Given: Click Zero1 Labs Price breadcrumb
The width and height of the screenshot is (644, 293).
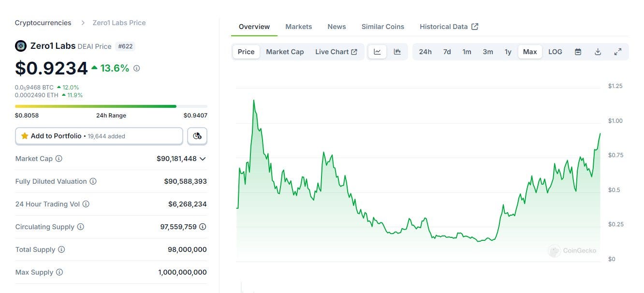Looking at the screenshot, I should (119, 23).
